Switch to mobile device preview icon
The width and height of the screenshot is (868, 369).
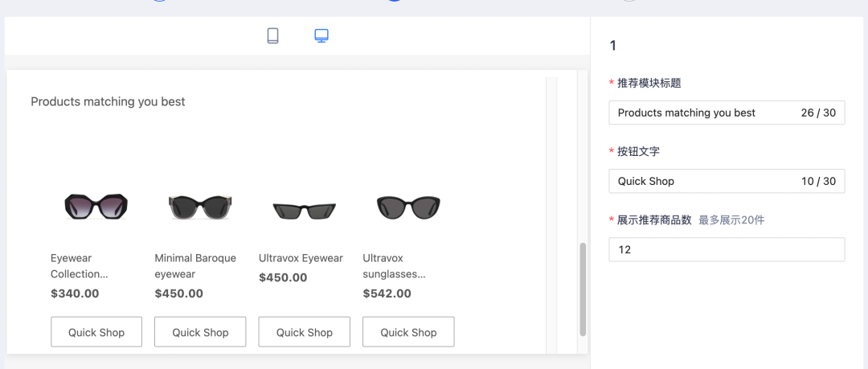coord(272,36)
